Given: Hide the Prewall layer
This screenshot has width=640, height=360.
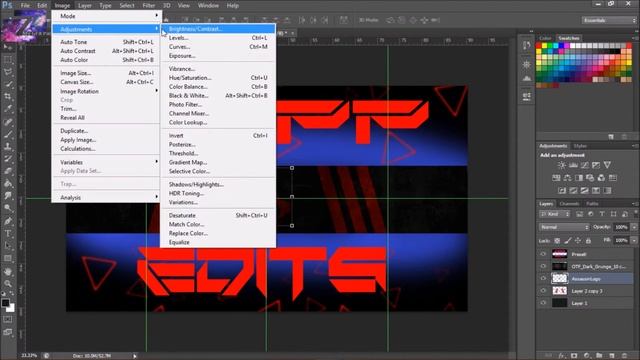Looking at the screenshot, I should click(543, 254).
